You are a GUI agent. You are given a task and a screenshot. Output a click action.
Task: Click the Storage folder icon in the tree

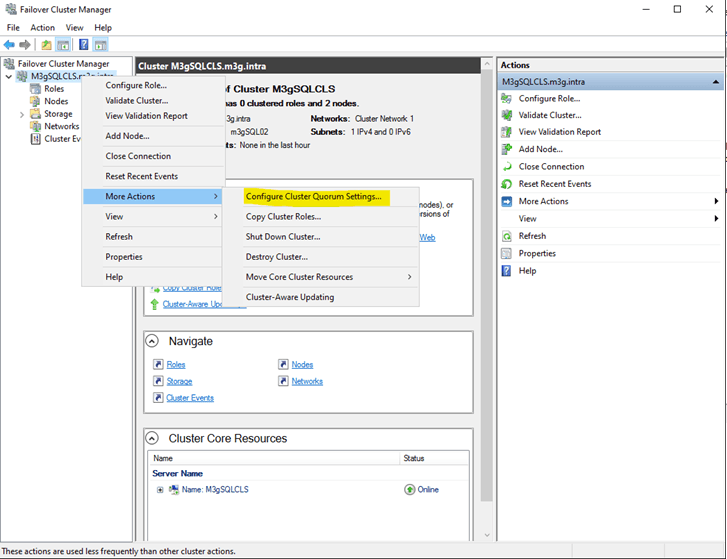(35, 114)
